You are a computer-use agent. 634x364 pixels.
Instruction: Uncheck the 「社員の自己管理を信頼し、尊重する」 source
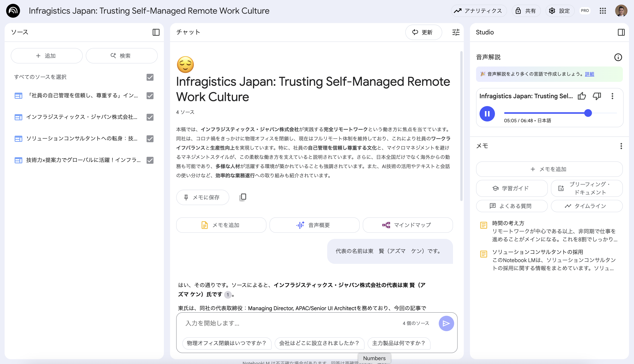[x=150, y=96]
